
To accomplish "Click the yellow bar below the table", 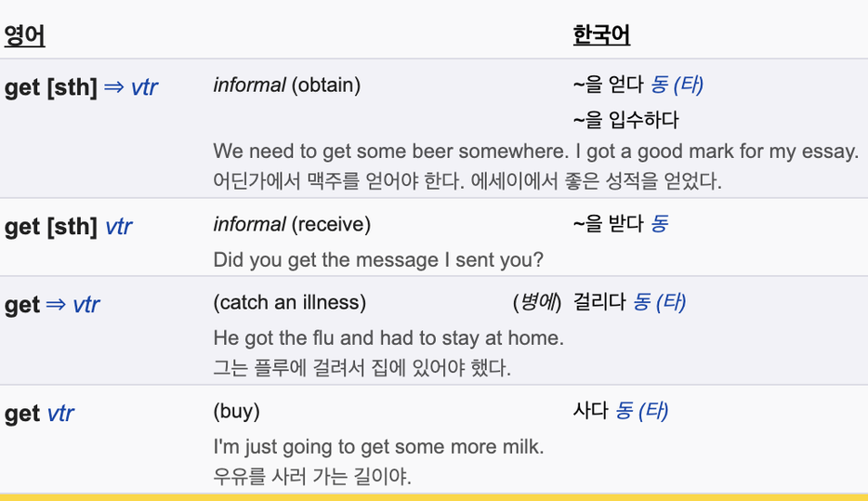I will tap(434, 497).
